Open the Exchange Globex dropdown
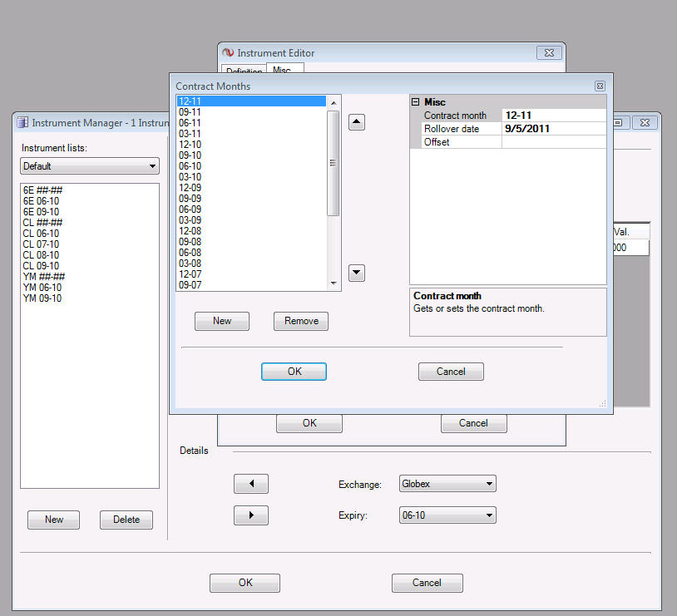677x616 pixels. 447,484
